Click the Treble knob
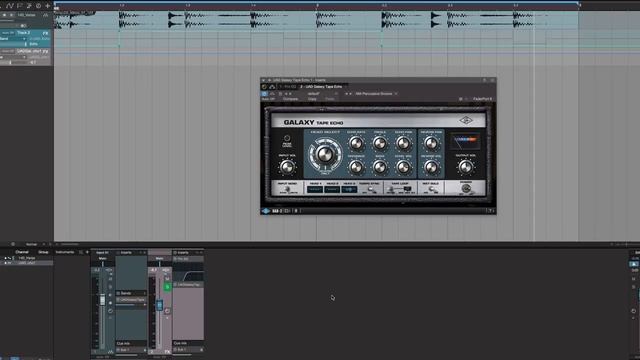 [x=380, y=143]
